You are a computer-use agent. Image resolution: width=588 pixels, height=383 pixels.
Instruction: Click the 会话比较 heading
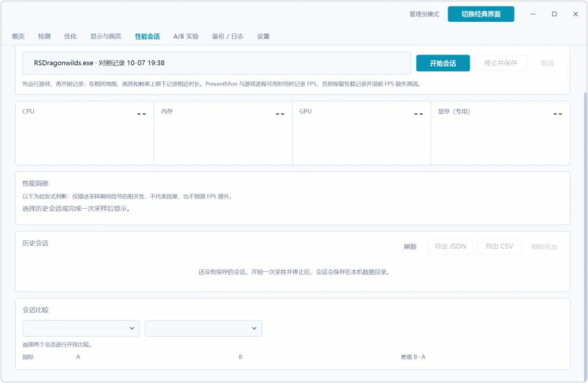click(35, 310)
